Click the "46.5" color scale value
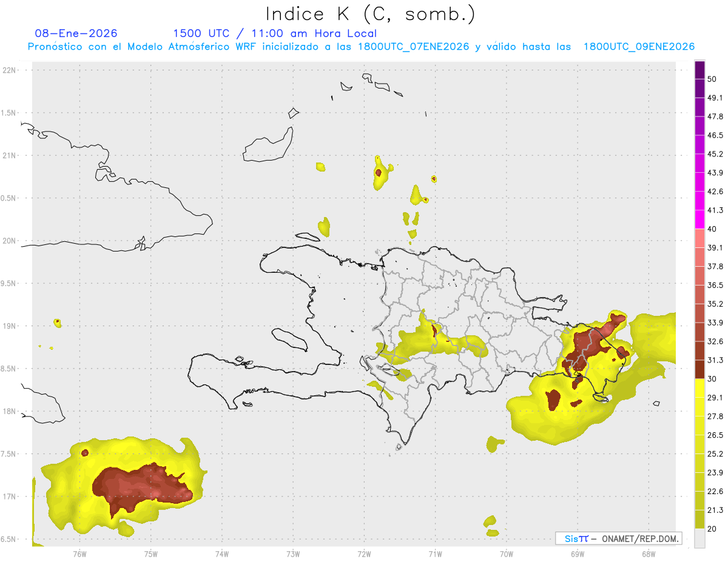 click(x=716, y=135)
